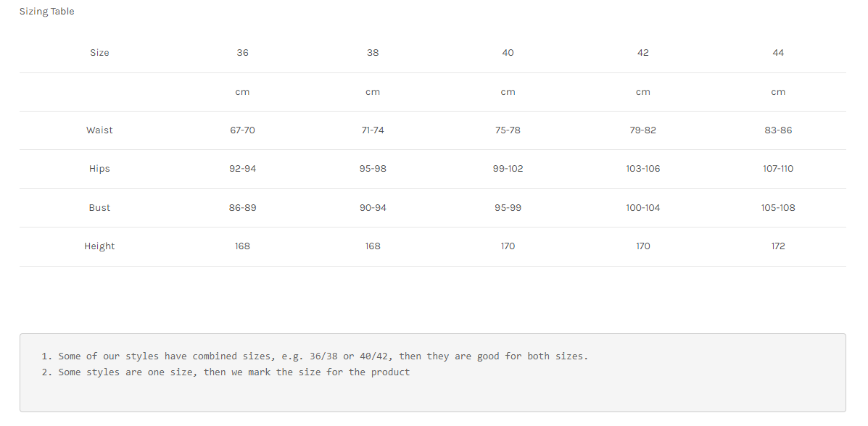Image resolution: width=868 pixels, height=426 pixels.
Task: Click size 40 column header
Action: [508, 53]
